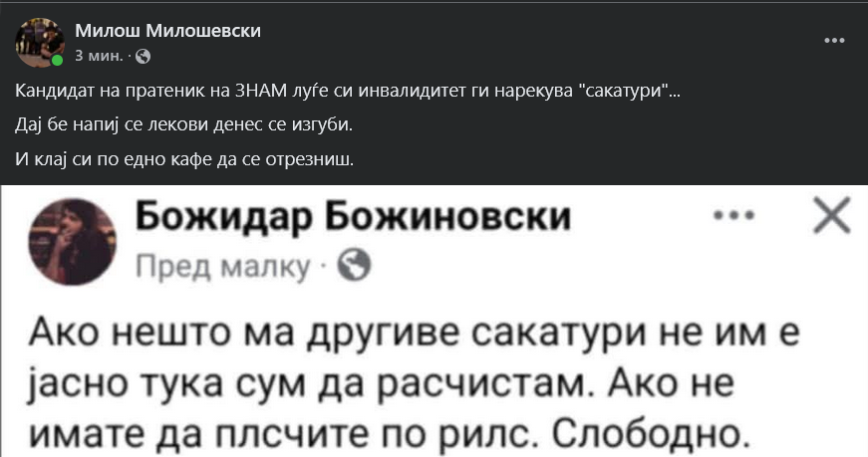The width and height of the screenshot is (868, 457).
Task: Click the author name Милош Милошевски
Action: tap(168, 31)
